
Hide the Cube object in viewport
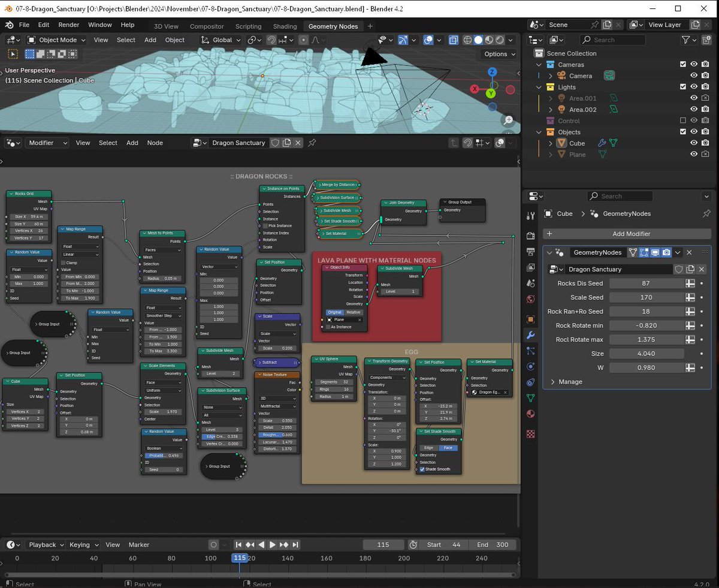coord(694,143)
